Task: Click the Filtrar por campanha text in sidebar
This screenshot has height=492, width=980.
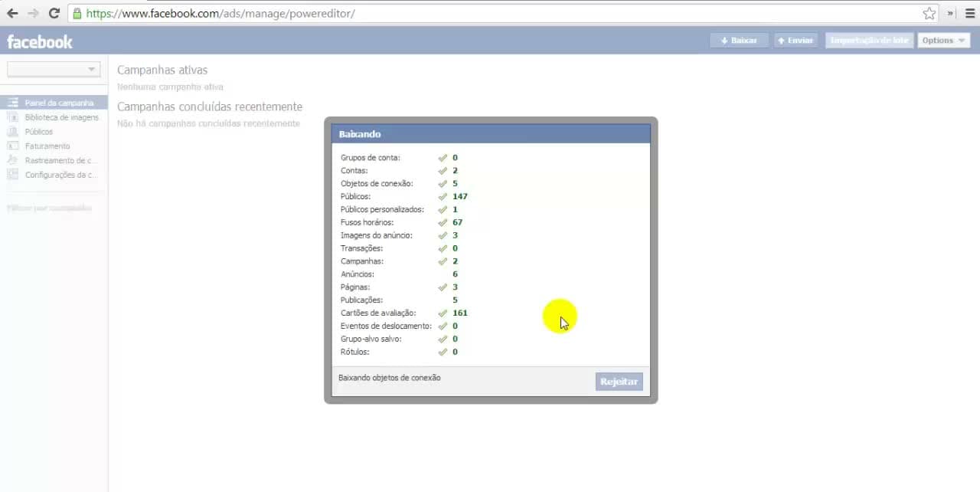Action: coord(50,208)
